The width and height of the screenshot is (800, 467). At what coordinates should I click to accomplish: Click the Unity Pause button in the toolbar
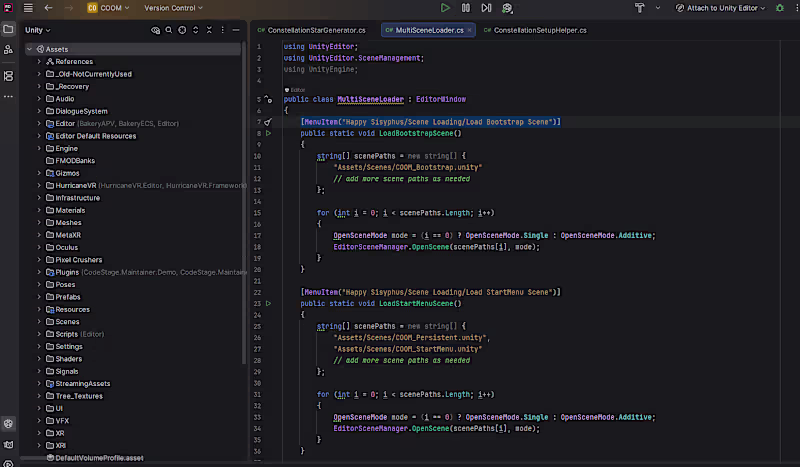(x=467, y=8)
